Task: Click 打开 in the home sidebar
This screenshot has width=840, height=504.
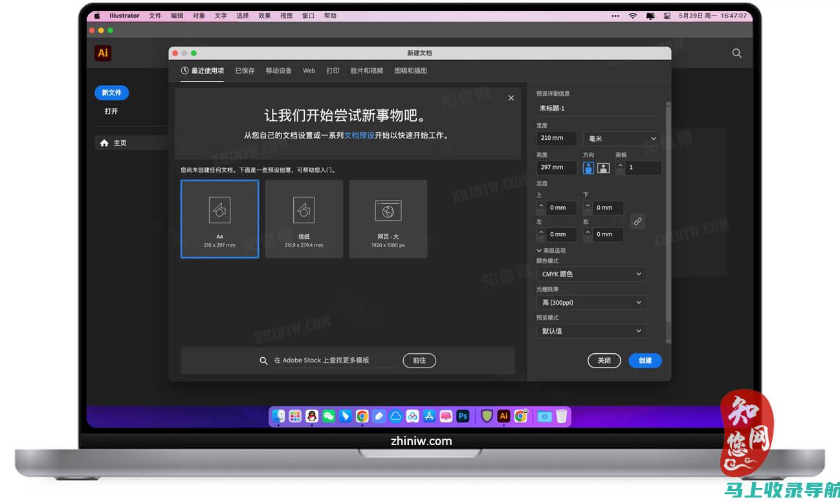Action: [x=111, y=111]
